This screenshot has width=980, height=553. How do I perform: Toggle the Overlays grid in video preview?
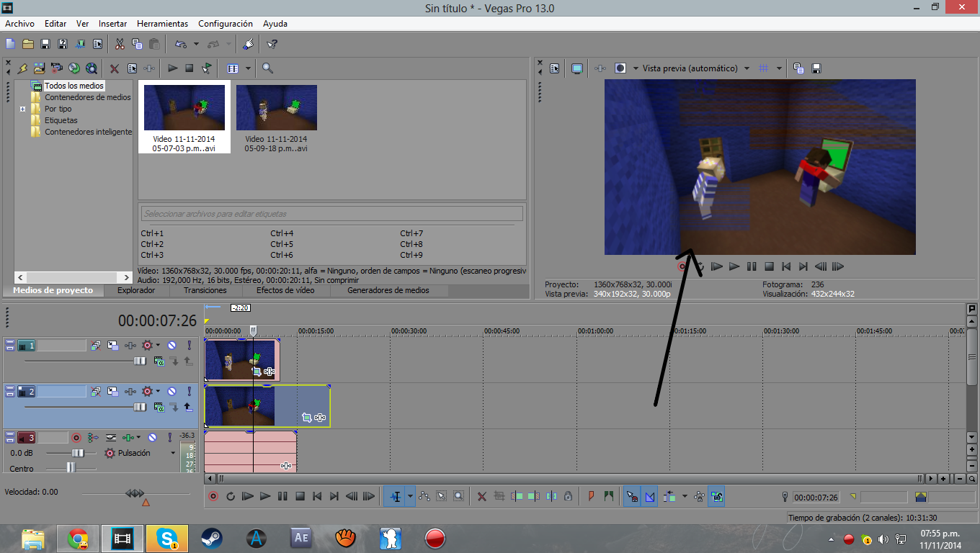[x=764, y=68]
